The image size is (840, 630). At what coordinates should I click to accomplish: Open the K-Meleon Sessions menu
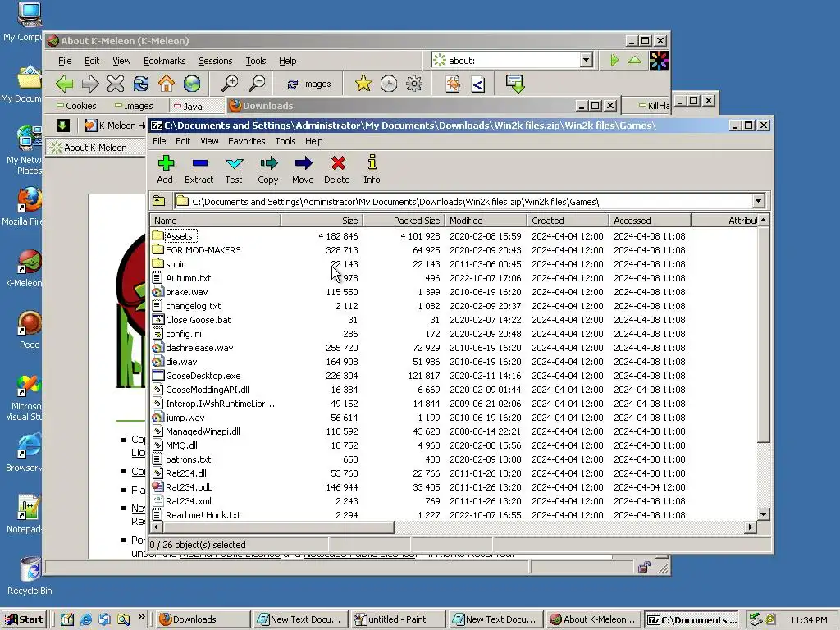tap(216, 61)
